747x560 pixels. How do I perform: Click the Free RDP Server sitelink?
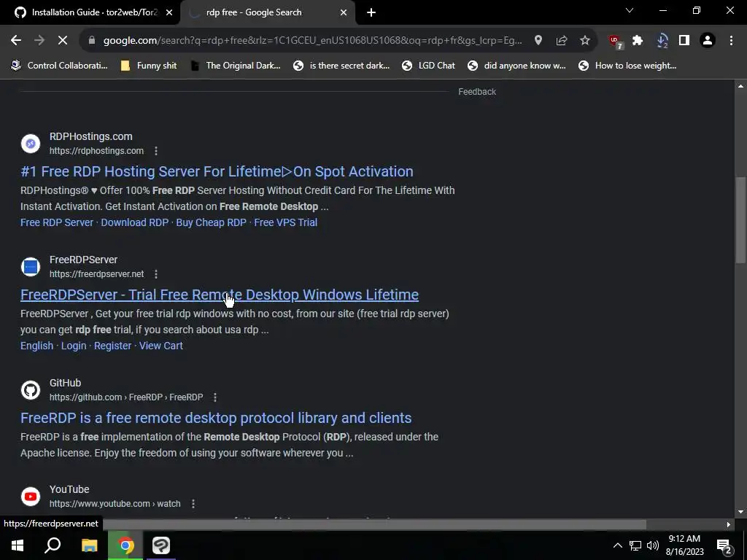pos(57,222)
